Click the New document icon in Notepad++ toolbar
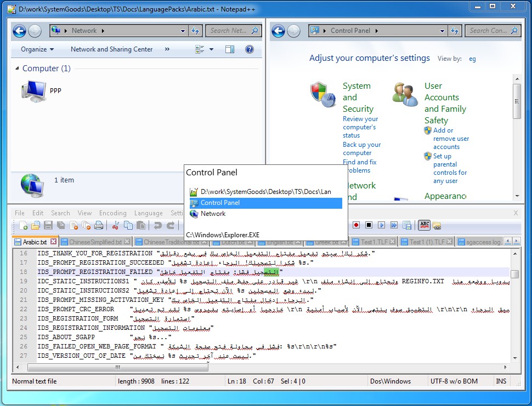 pyautogui.click(x=23, y=225)
